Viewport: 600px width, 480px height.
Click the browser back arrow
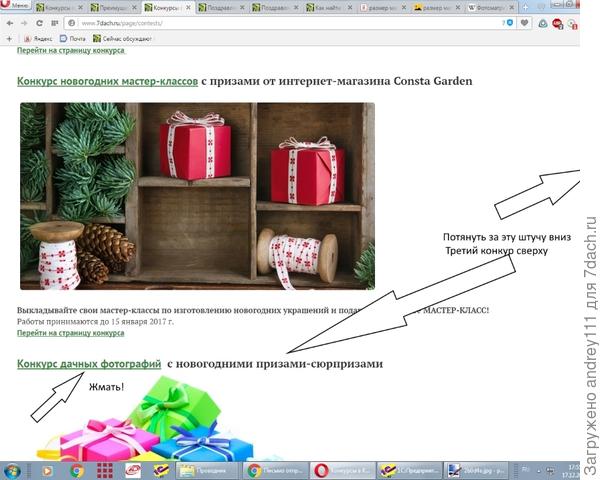pyautogui.click(x=9, y=22)
